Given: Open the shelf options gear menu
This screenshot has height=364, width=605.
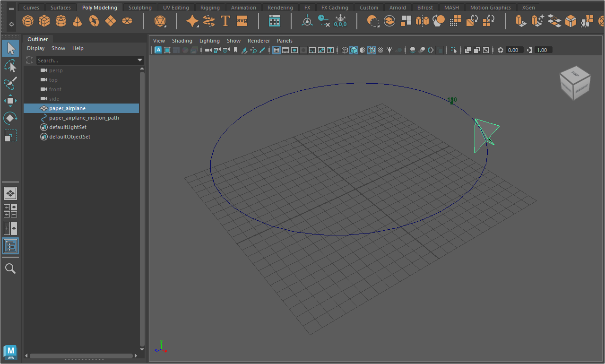Looking at the screenshot, I should pyautogui.click(x=11, y=24).
